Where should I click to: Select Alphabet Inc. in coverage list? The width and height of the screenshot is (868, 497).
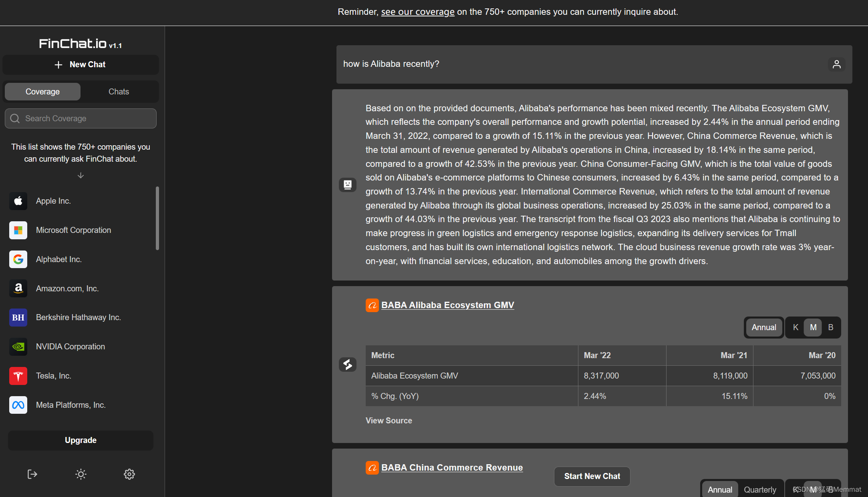[59, 259]
